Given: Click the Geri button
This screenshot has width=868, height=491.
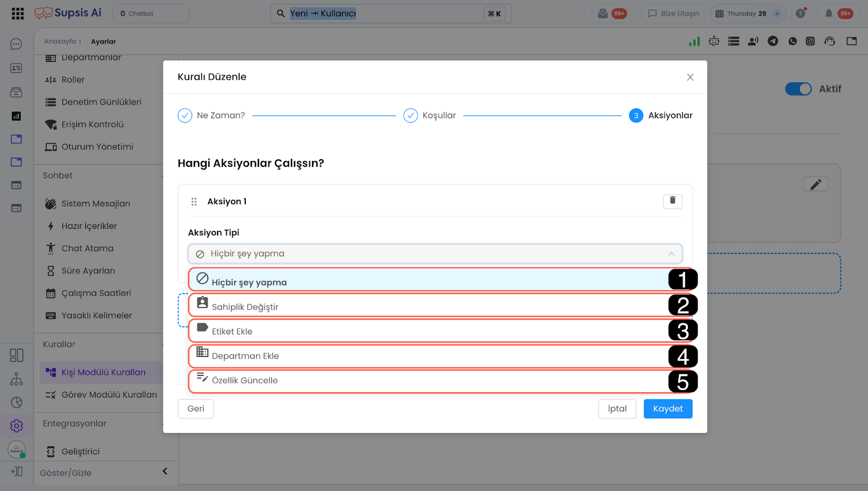Looking at the screenshot, I should point(195,409).
